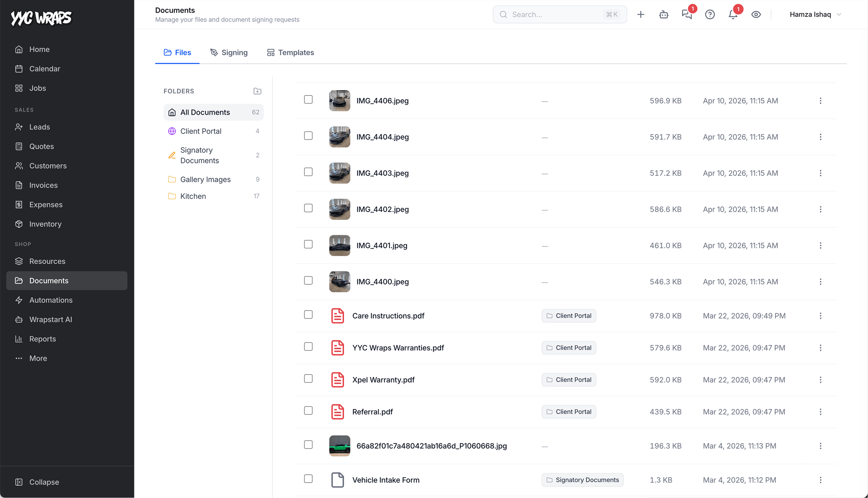
Task: Click the plus icon in the top bar
Action: [x=640, y=14]
